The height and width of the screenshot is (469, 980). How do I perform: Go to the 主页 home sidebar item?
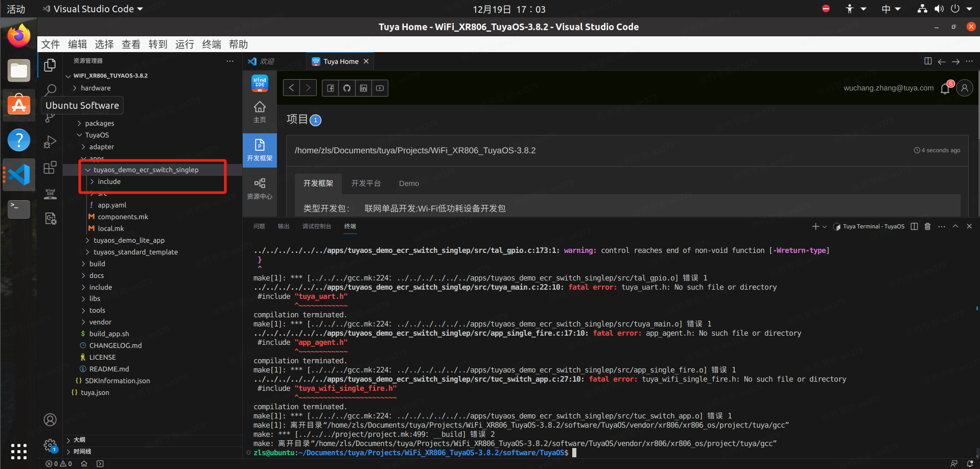point(260,112)
